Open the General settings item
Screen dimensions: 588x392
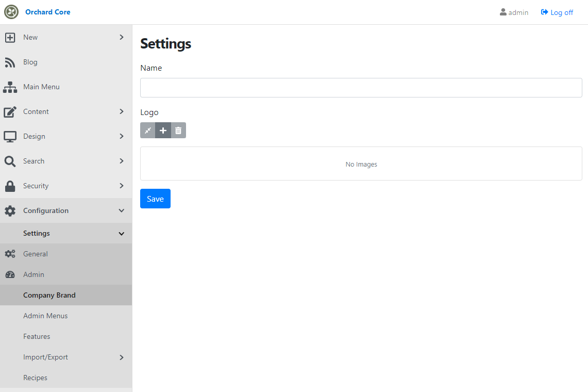(x=66, y=254)
